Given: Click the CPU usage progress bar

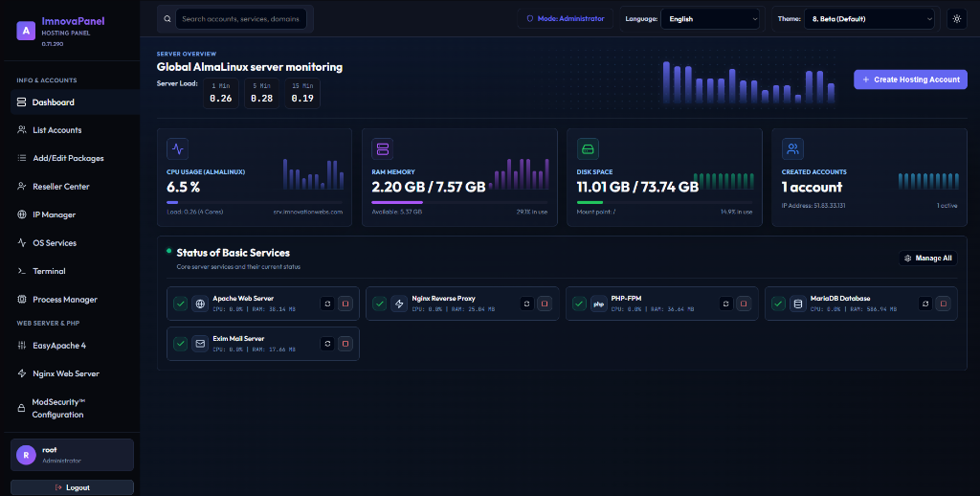Looking at the screenshot, I should click(255, 202).
